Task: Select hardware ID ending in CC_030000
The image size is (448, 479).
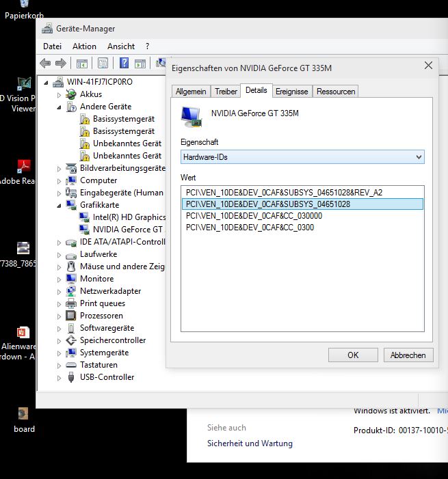Action: [302, 216]
